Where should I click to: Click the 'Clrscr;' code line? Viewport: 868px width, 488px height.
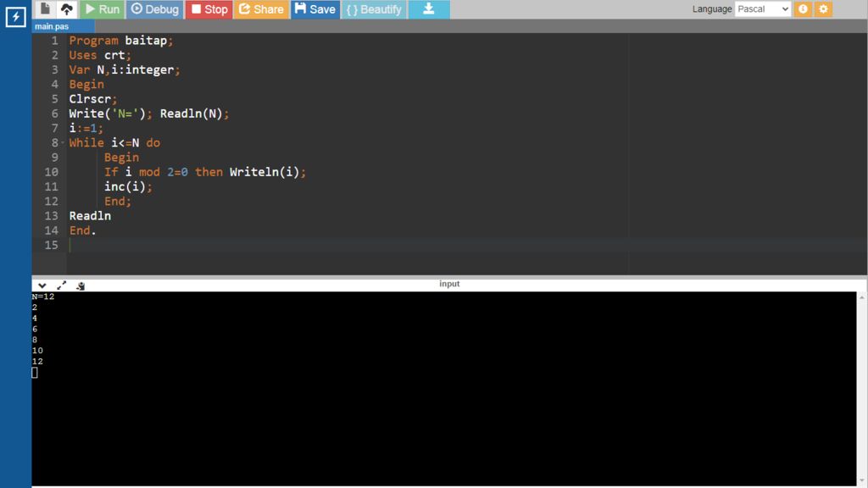point(93,99)
